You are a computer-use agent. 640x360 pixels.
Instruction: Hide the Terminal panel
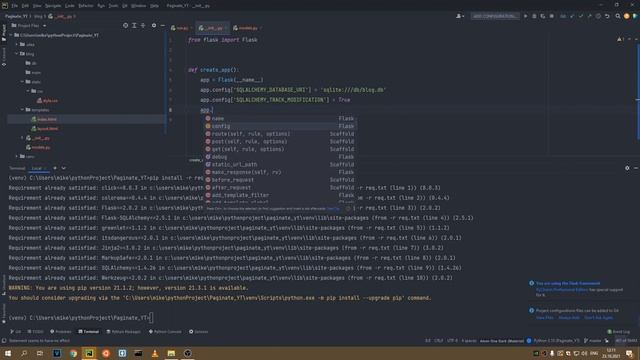(x=636, y=168)
